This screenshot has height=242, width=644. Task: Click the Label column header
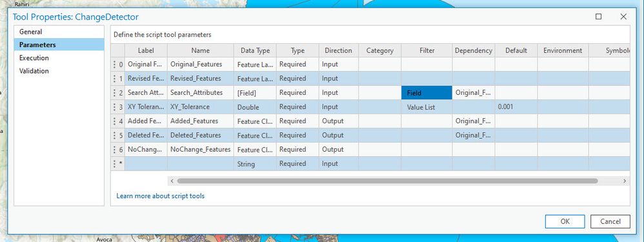click(x=146, y=50)
